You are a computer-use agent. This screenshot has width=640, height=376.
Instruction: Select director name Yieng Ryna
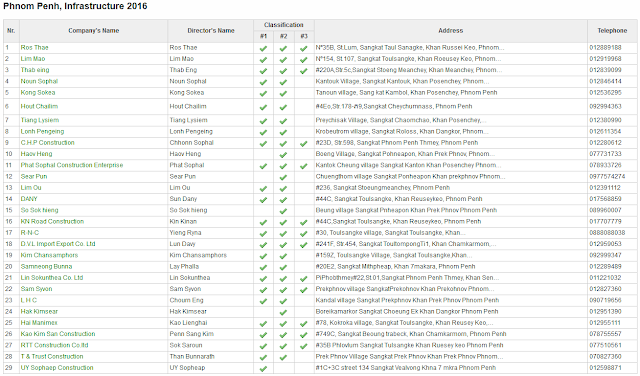[x=185, y=233]
